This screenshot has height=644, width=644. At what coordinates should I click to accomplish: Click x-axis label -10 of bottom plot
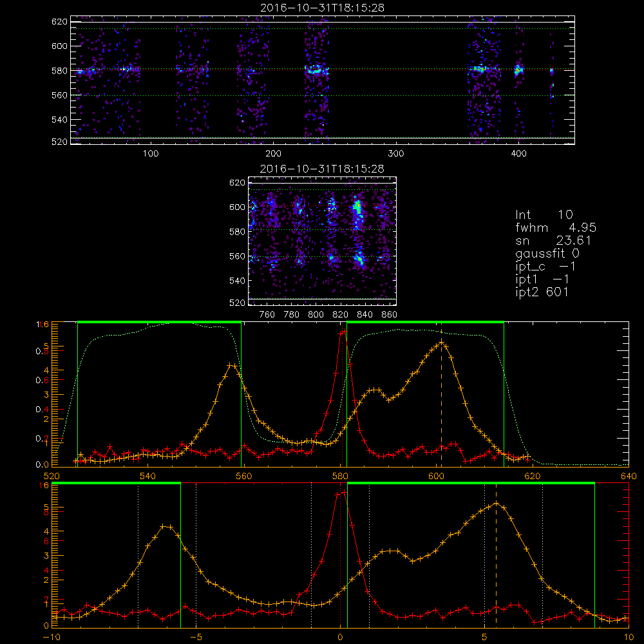(52, 637)
